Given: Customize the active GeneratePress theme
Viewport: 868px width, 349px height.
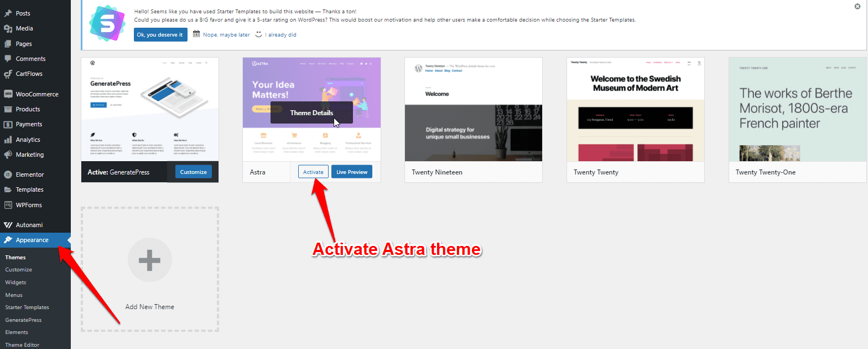Looking at the screenshot, I should pyautogui.click(x=194, y=172).
